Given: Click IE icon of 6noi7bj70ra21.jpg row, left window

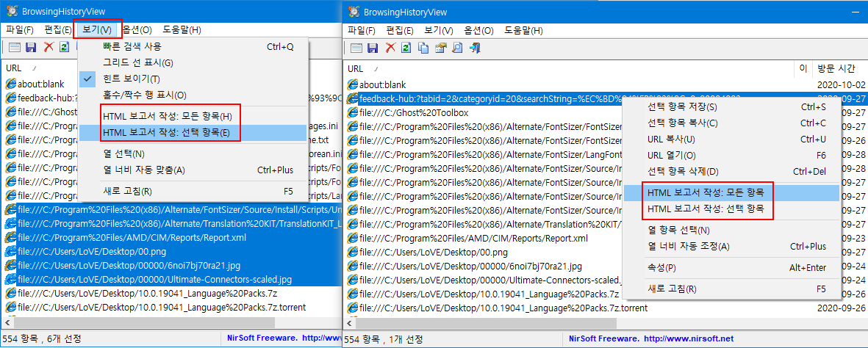Looking at the screenshot, I should coord(11,264).
